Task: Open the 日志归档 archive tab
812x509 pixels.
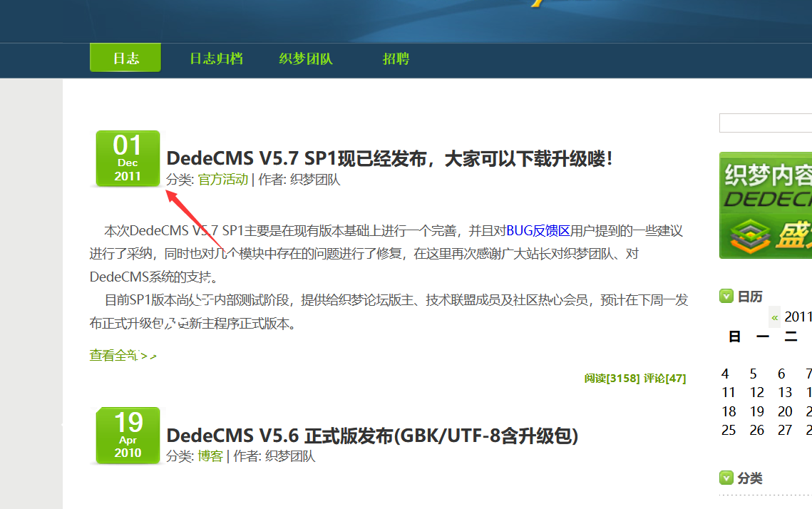Action: (215, 58)
